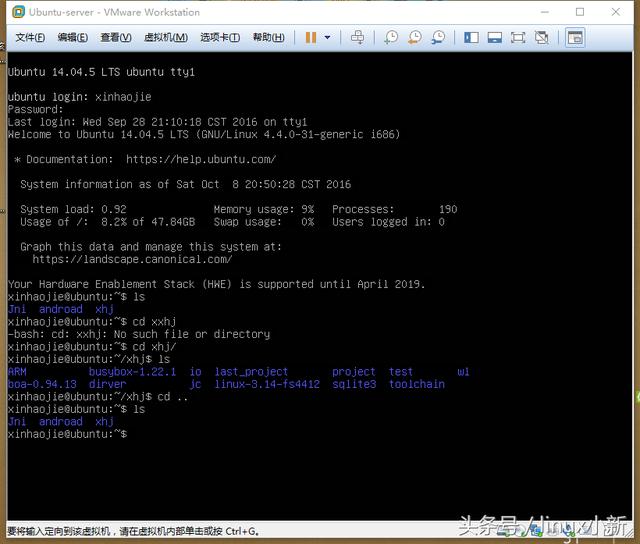Select the 选项卡(T) menu
Viewport: 640px width, 544px height.
(x=220, y=38)
